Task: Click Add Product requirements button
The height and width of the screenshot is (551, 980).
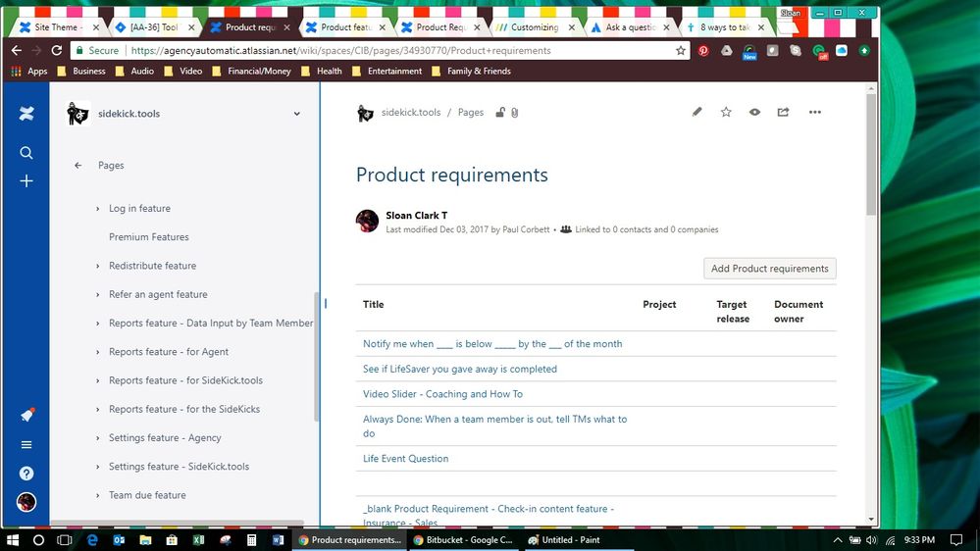Action: click(769, 269)
